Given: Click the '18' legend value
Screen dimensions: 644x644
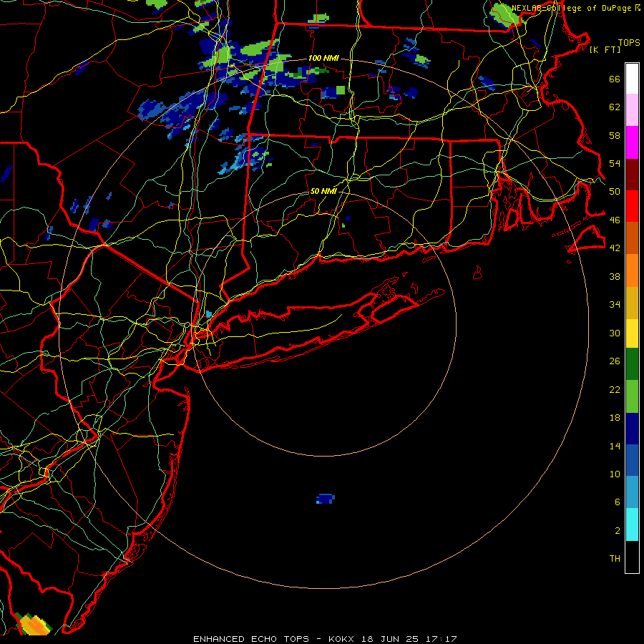Looking at the screenshot, I should pos(615,418).
